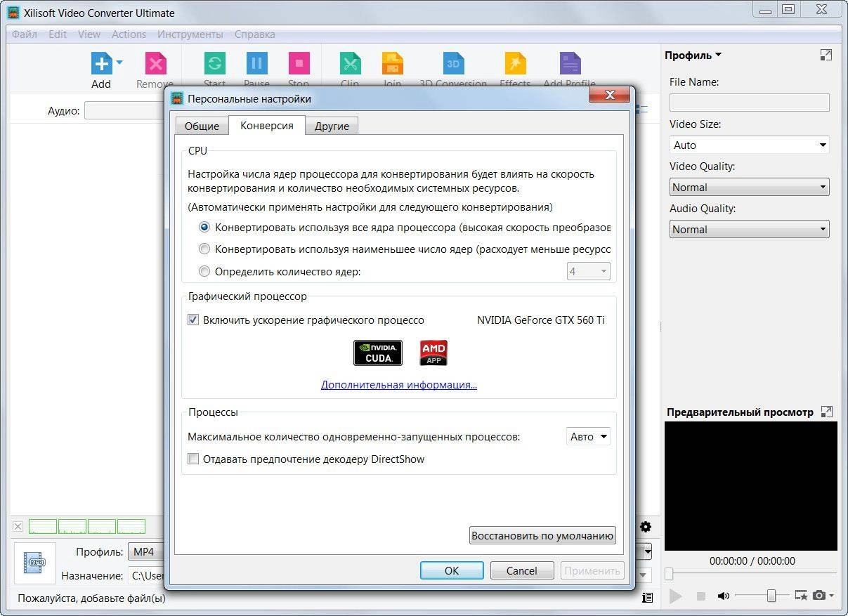Click the settings gear icon near the profile row
The image size is (848, 616).
tap(646, 527)
